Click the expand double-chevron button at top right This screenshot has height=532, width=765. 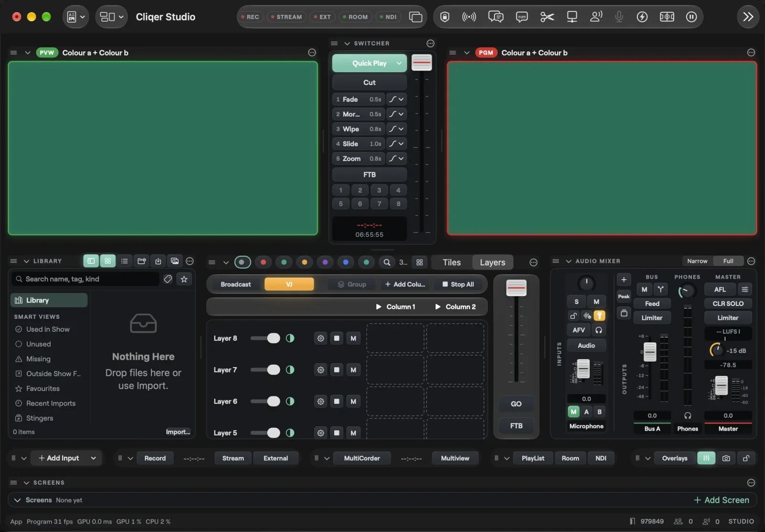click(x=748, y=17)
